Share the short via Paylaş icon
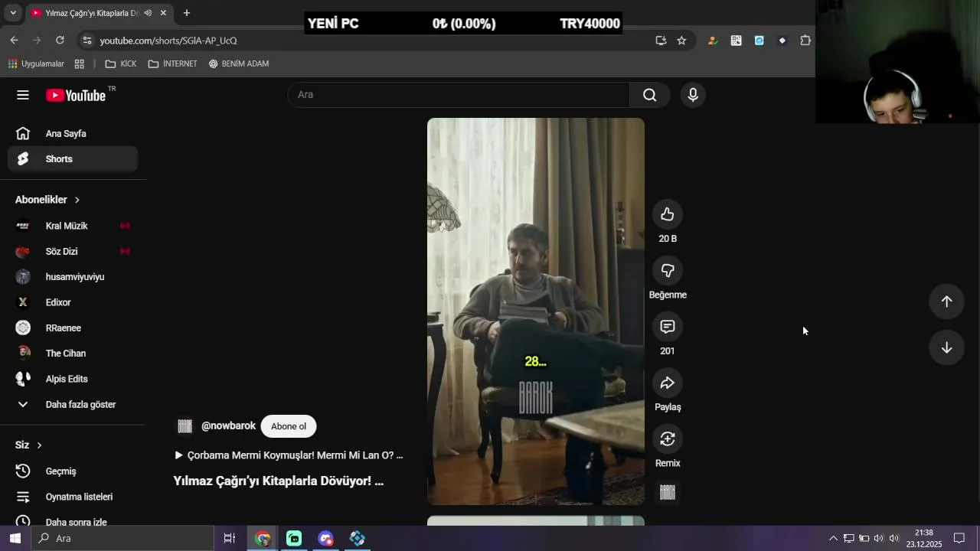This screenshot has width=980, height=551. coord(668,383)
